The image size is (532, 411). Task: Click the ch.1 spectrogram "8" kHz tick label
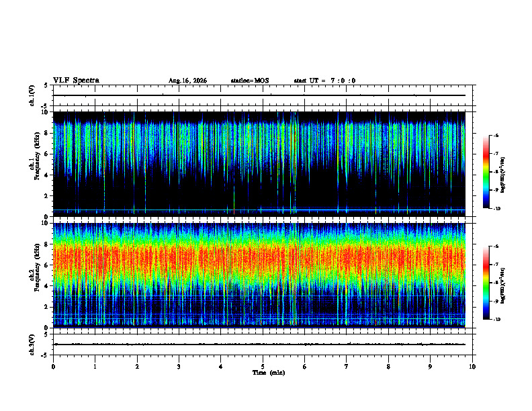click(47, 133)
